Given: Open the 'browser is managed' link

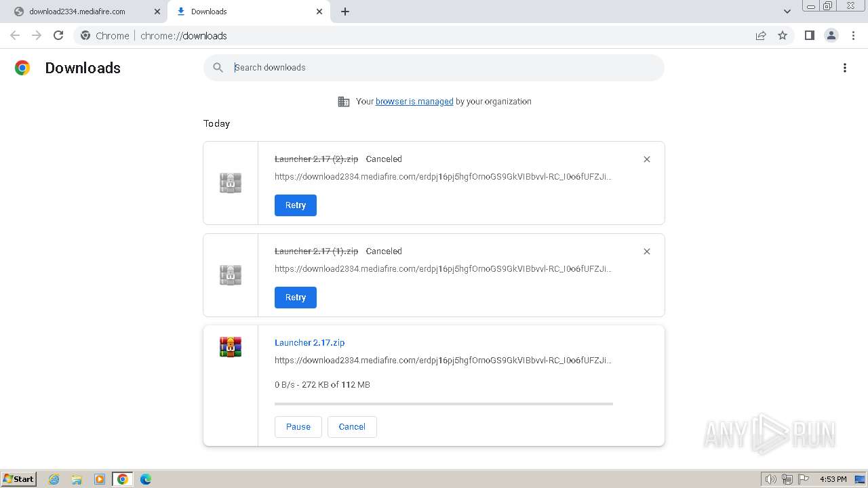Looking at the screenshot, I should coord(414,102).
